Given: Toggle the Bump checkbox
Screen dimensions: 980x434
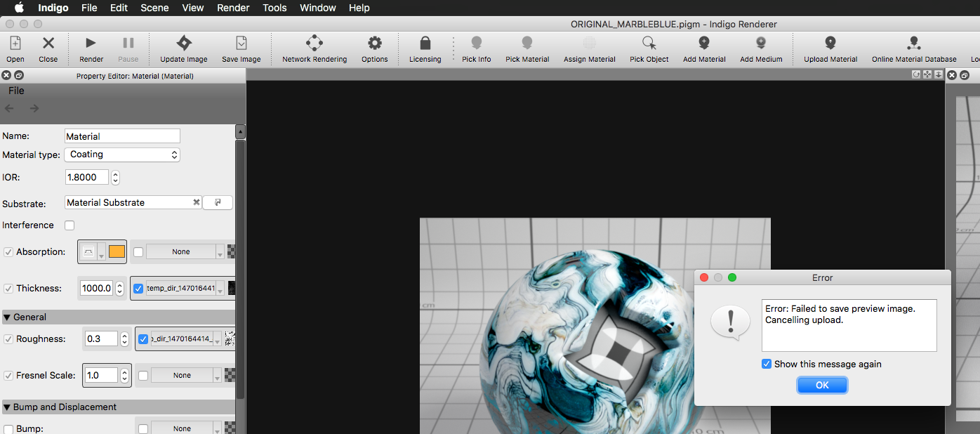Looking at the screenshot, I should click(8, 428).
